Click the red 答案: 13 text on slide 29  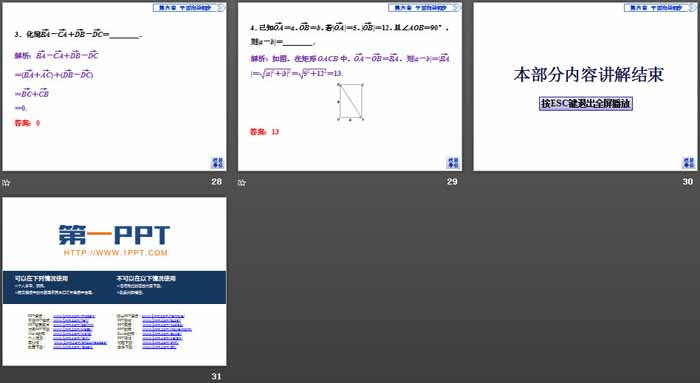click(x=264, y=132)
